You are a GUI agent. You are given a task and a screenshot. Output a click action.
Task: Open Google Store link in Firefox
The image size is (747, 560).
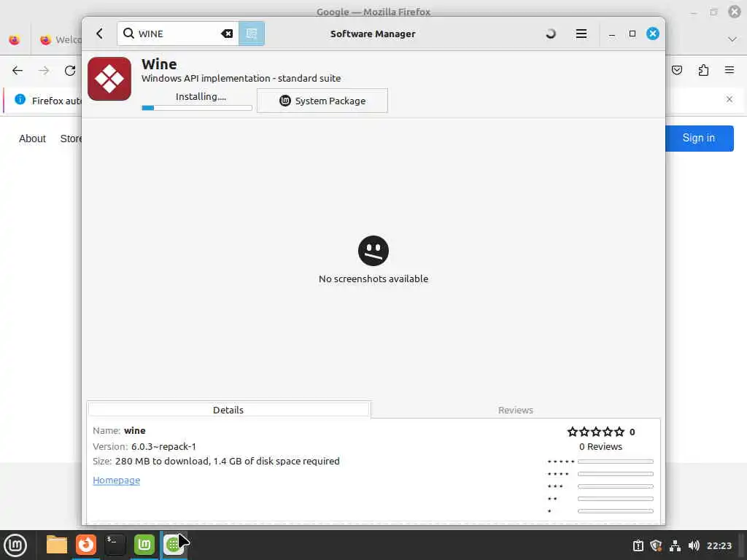click(71, 139)
